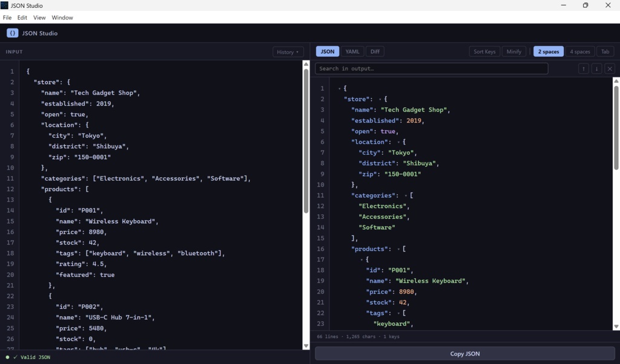The image size is (620, 364).
Task: Switch to the Diff tab
Action: point(375,51)
